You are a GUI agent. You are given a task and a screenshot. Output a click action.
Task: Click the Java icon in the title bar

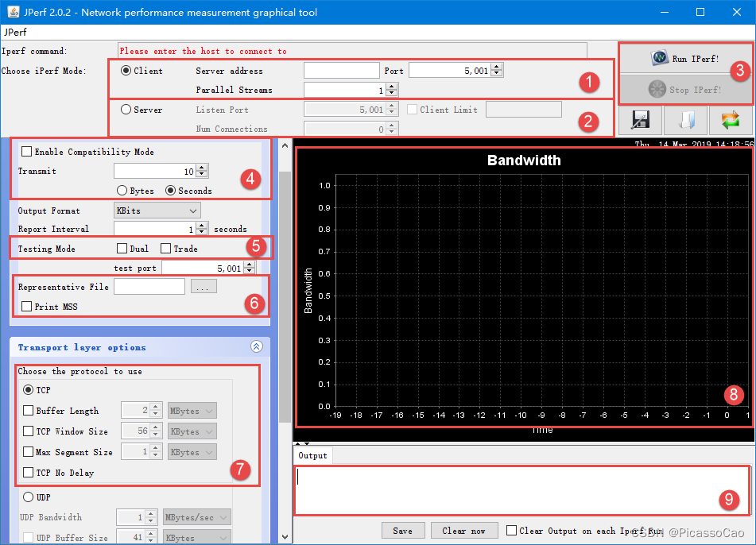14,12
